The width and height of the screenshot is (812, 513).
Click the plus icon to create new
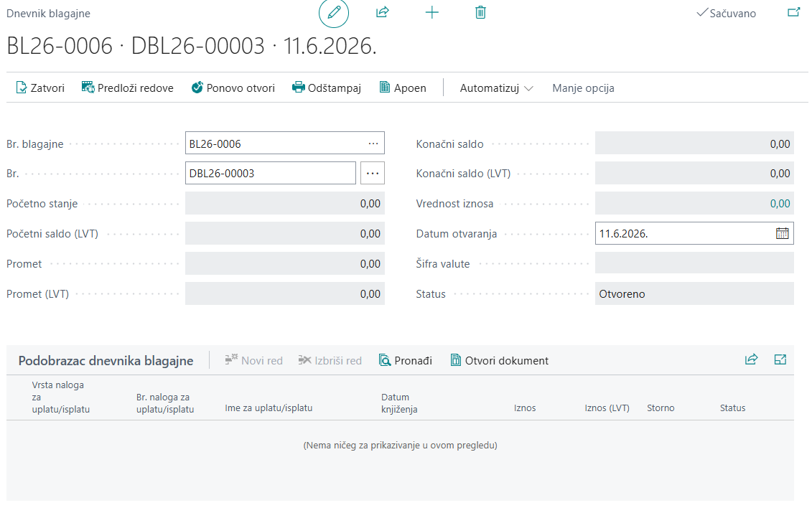(x=432, y=12)
